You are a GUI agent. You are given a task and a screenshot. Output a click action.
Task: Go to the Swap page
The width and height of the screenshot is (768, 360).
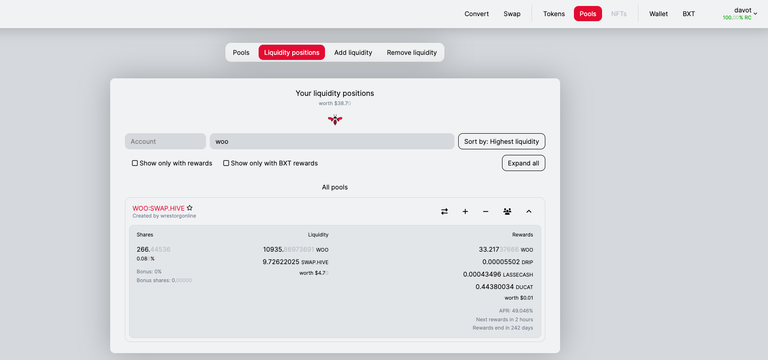coord(512,14)
